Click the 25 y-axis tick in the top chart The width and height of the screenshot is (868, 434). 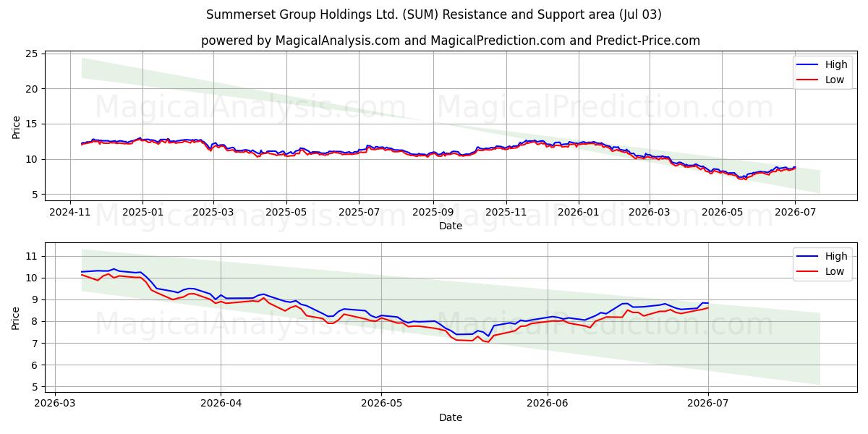[32, 54]
